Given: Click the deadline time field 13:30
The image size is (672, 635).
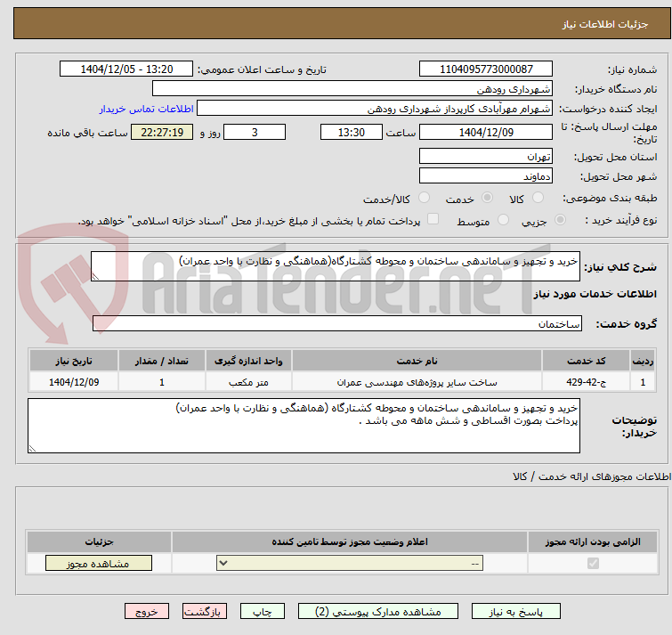Looking at the screenshot, I should tap(351, 132).
